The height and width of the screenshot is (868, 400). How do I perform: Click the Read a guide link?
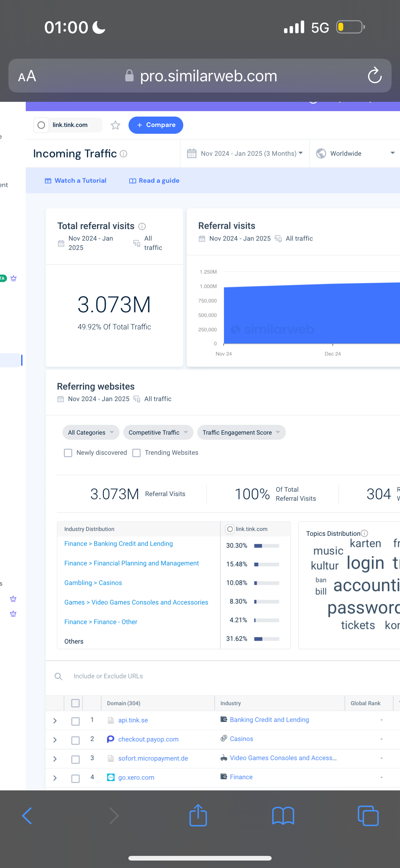pyautogui.click(x=154, y=181)
